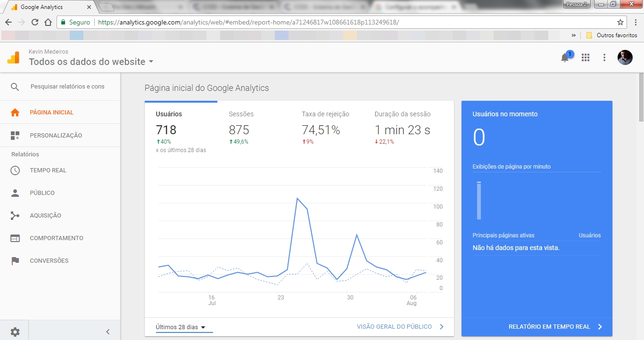
Task: Click the 875 sessions value
Action: 239,130
